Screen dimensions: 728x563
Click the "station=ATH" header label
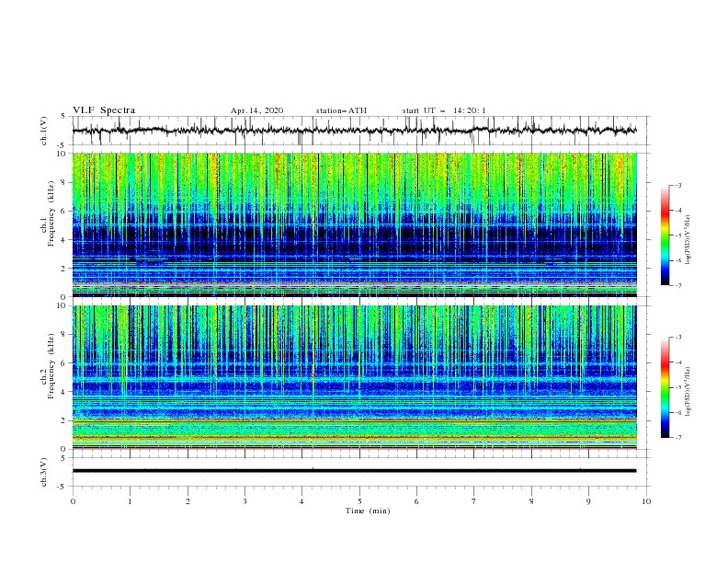(341, 110)
